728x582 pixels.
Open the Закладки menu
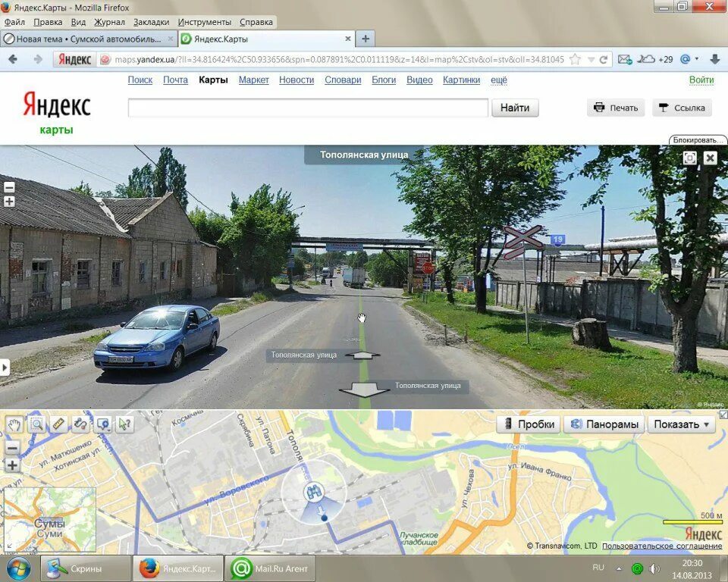point(152,22)
